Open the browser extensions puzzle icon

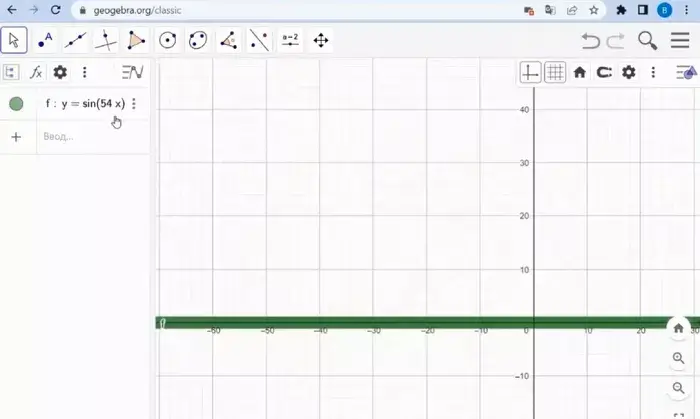click(621, 10)
